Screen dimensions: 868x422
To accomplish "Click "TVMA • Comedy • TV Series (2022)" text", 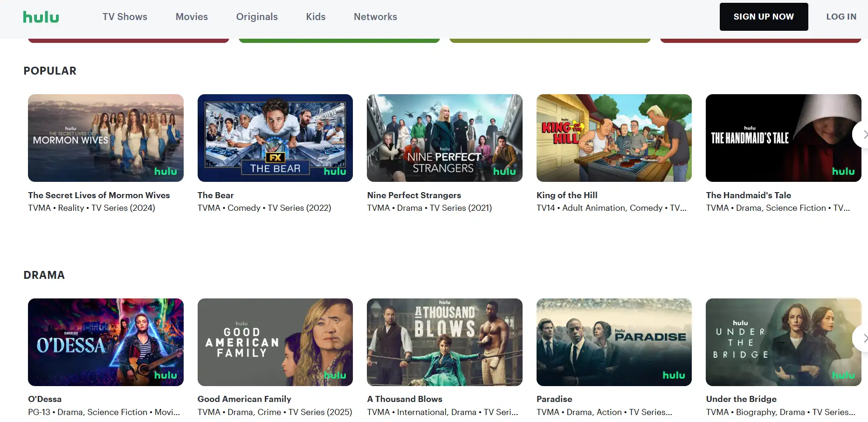I will [x=264, y=208].
